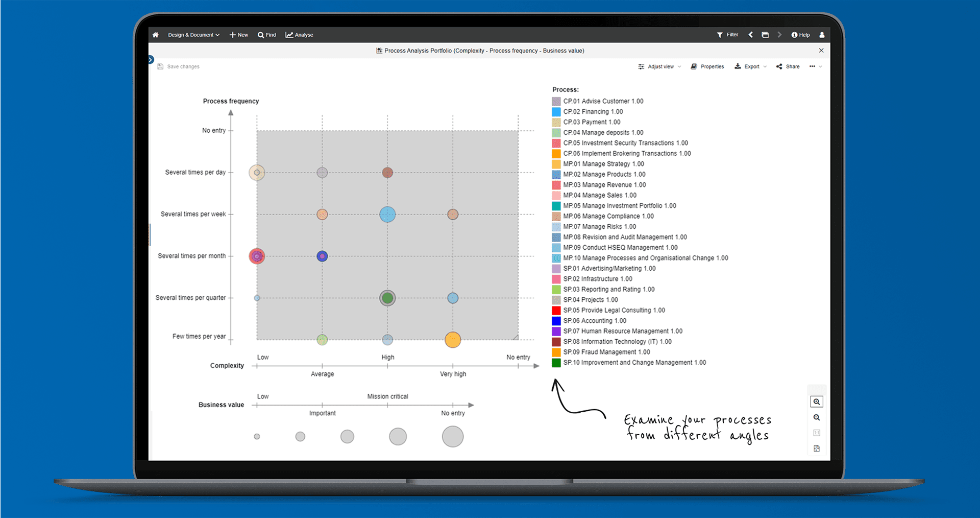Select the zoom-in magnifier tool
This screenshot has width=980, height=518.
click(x=817, y=402)
